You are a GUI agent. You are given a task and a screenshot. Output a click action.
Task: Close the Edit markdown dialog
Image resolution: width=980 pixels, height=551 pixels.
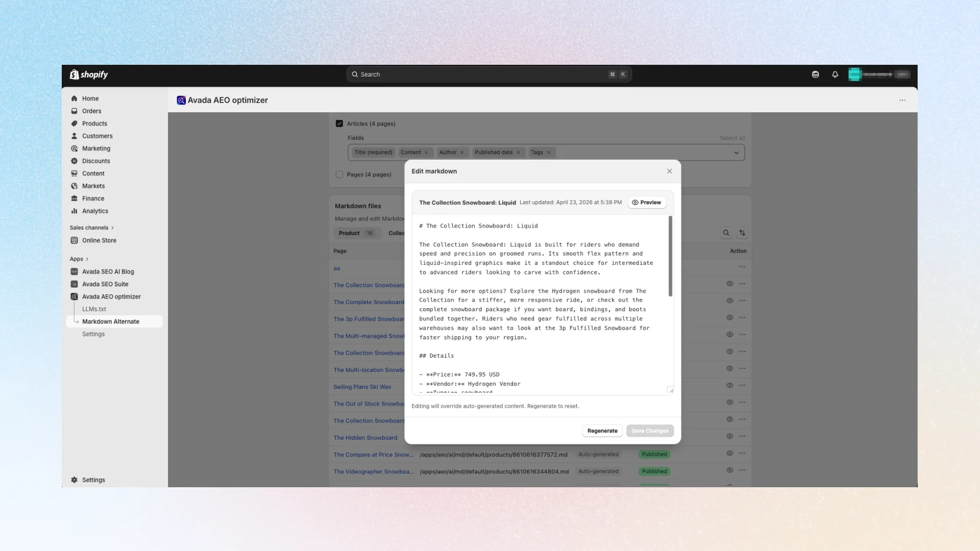coord(670,171)
